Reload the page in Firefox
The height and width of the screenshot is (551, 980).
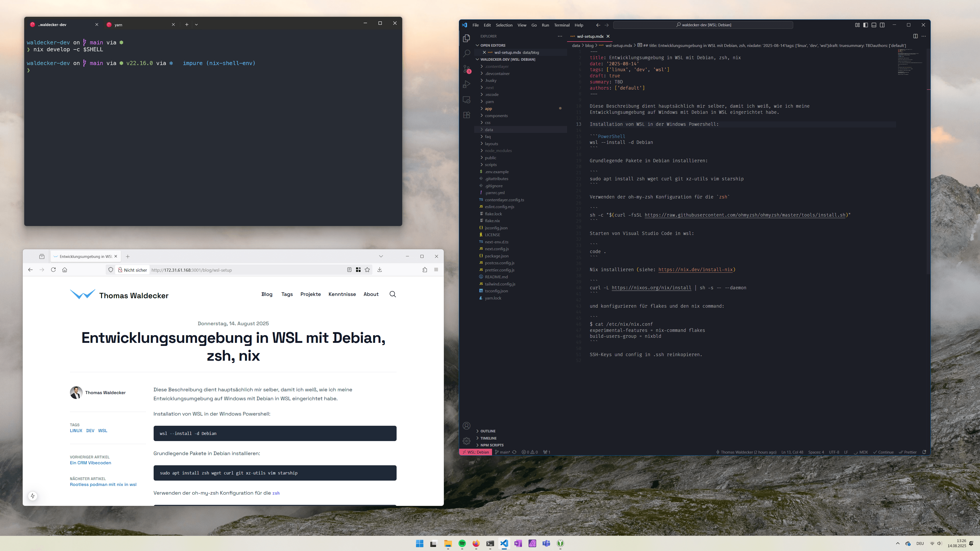pos(53,270)
